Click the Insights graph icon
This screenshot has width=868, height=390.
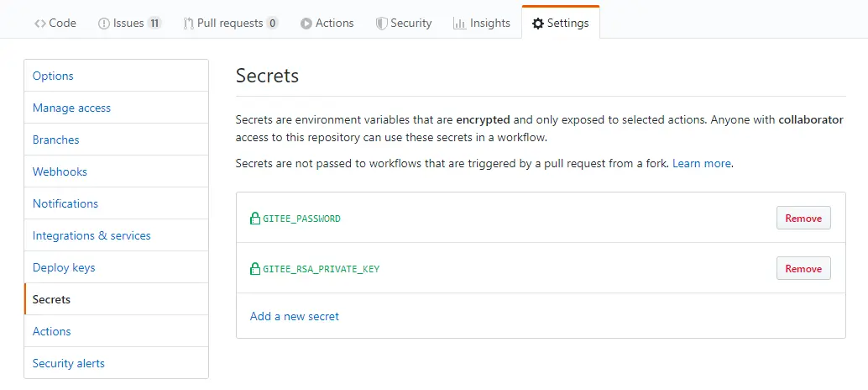point(459,24)
